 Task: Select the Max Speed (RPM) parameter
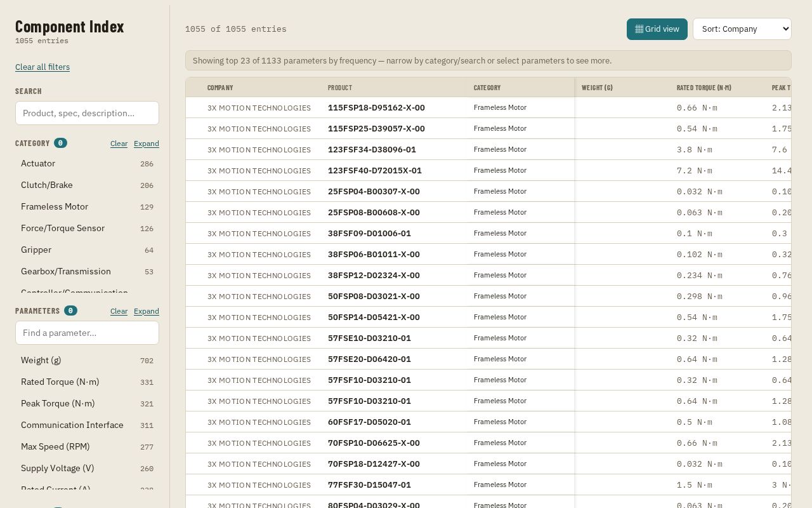point(87,447)
